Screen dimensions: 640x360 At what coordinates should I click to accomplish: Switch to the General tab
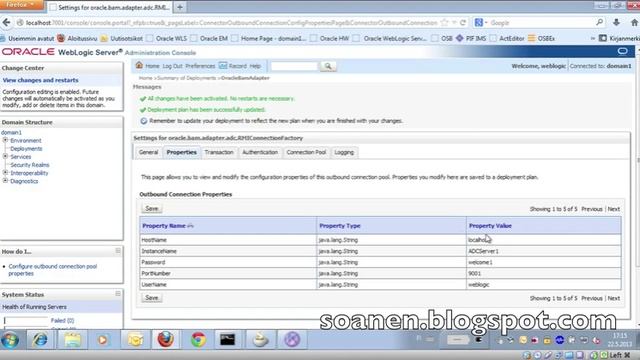point(148,152)
